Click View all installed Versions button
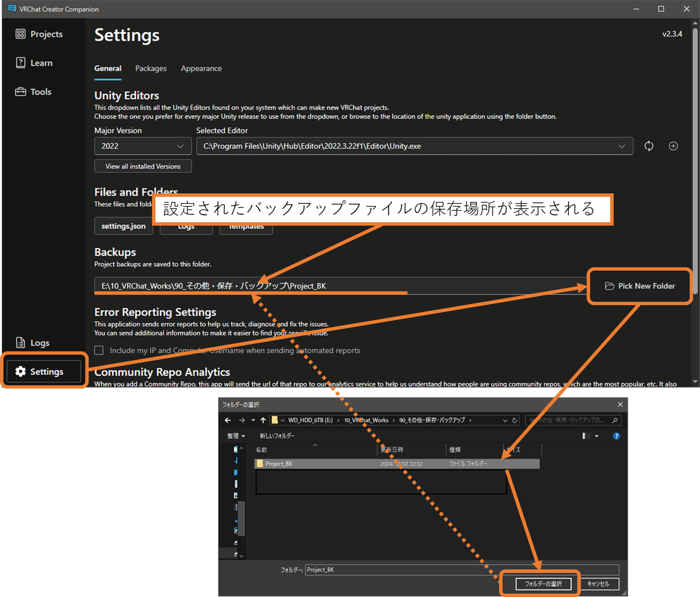 pyautogui.click(x=143, y=166)
